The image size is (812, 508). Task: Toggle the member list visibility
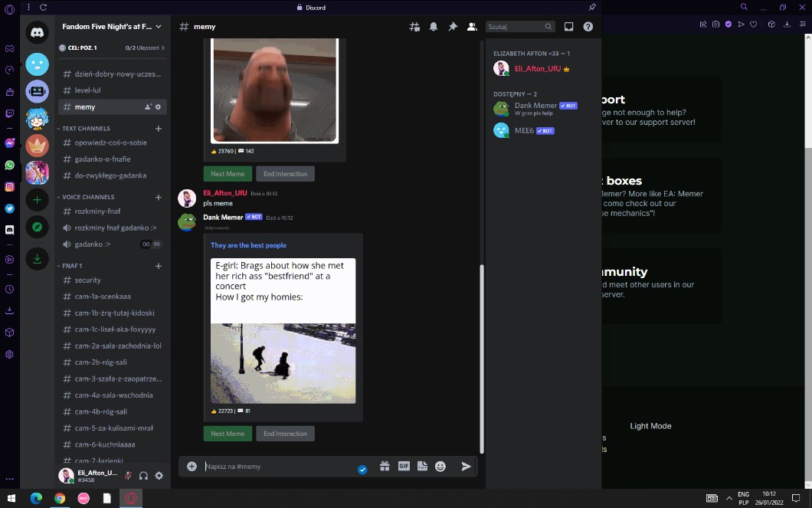tap(472, 27)
